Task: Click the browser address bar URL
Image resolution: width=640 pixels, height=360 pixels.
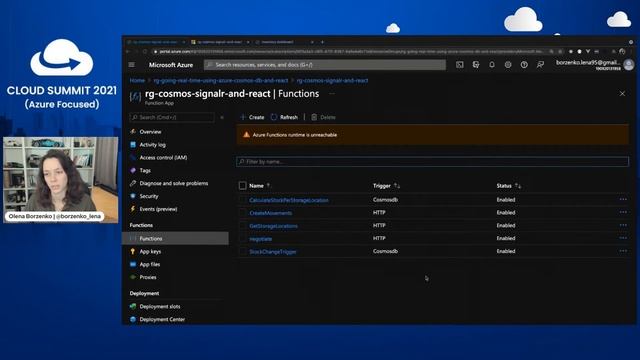Action: tap(351, 51)
